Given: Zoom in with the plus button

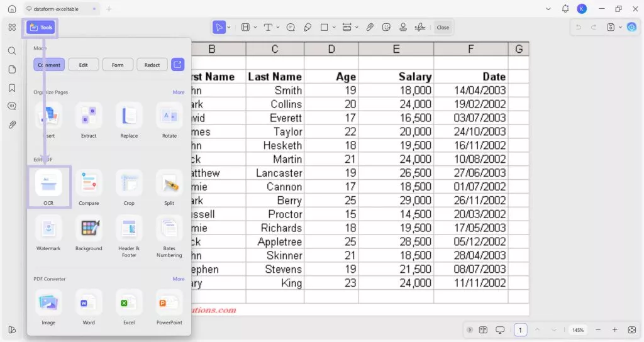Looking at the screenshot, I should pyautogui.click(x=615, y=329).
